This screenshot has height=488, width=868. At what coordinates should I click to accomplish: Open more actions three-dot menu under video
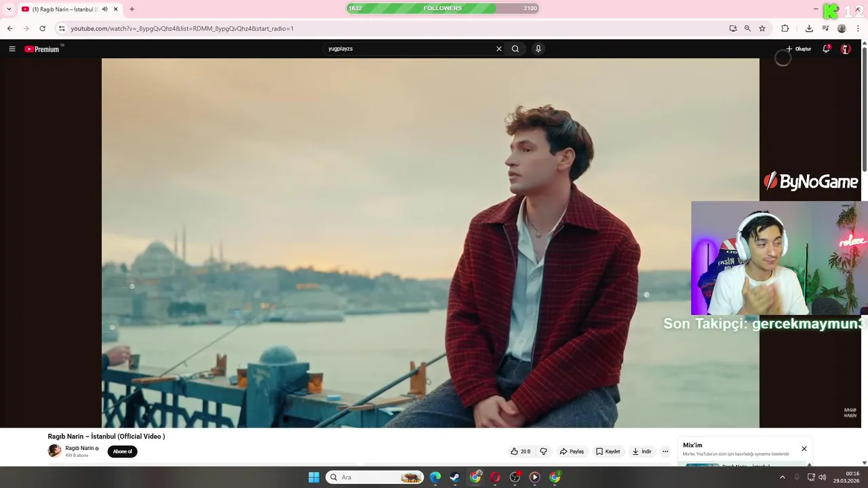(665, 451)
